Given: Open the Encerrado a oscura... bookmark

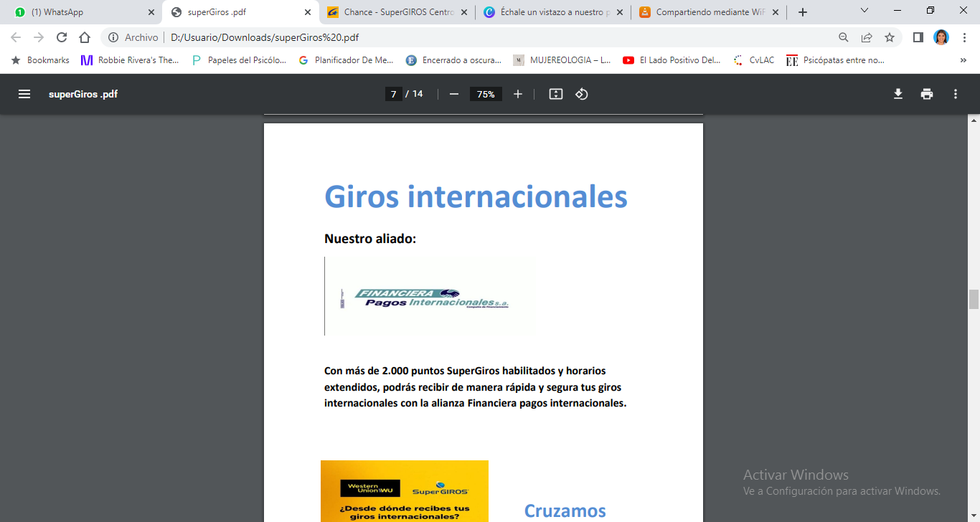Looking at the screenshot, I should [x=453, y=60].
